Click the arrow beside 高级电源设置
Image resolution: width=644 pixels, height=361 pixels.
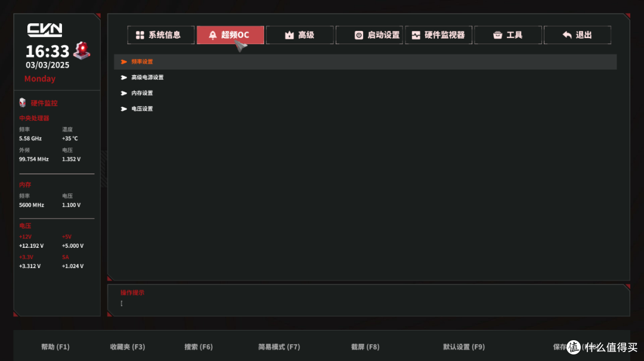pyautogui.click(x=123, y=77)
